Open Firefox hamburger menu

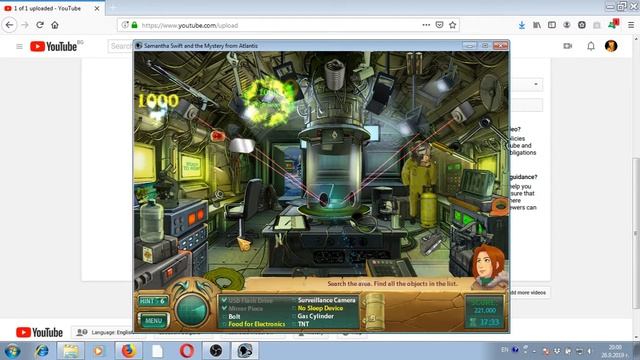click(631, 25)
